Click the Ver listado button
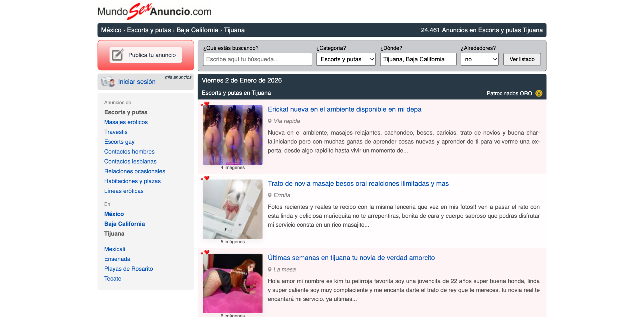The height and width of the screenshot is (317, 644). [522, 59]
